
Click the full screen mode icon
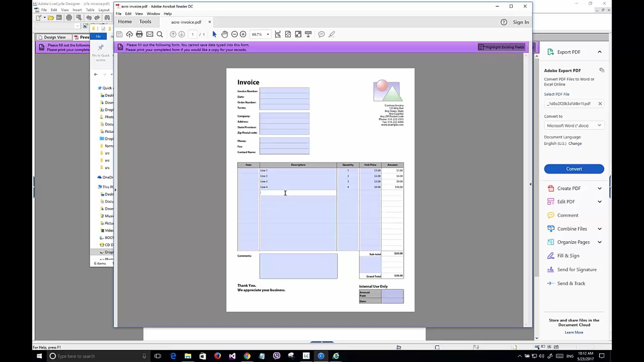coord(298,34)
